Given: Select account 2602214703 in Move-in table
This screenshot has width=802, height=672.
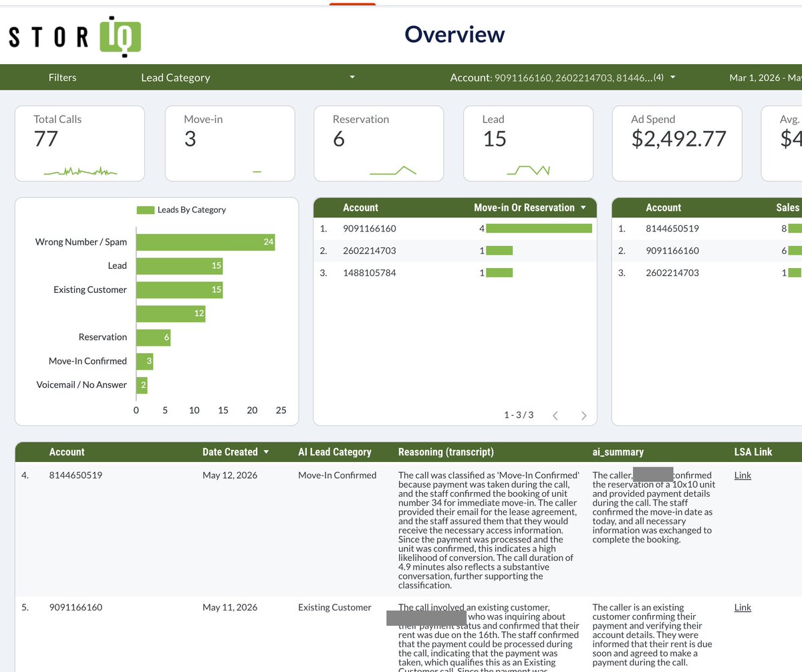Looking at the screenshot, I should click(370, 251).
